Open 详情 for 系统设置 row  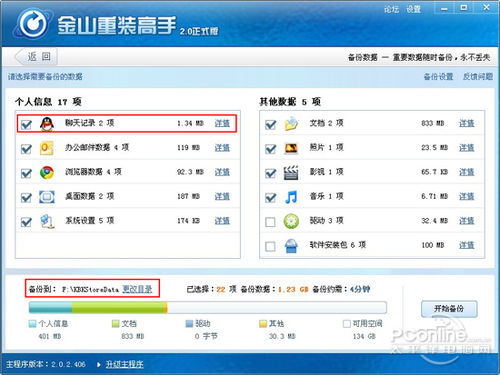(x=222, y=221)
